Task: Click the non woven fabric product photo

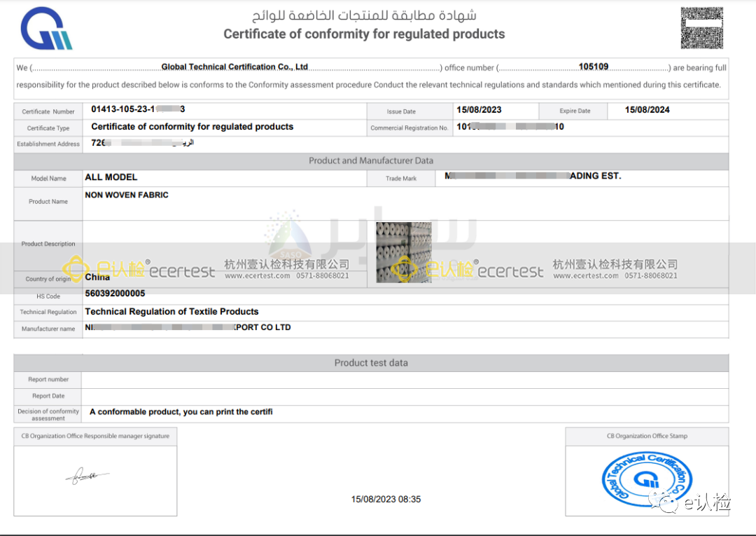Action: 404,252
